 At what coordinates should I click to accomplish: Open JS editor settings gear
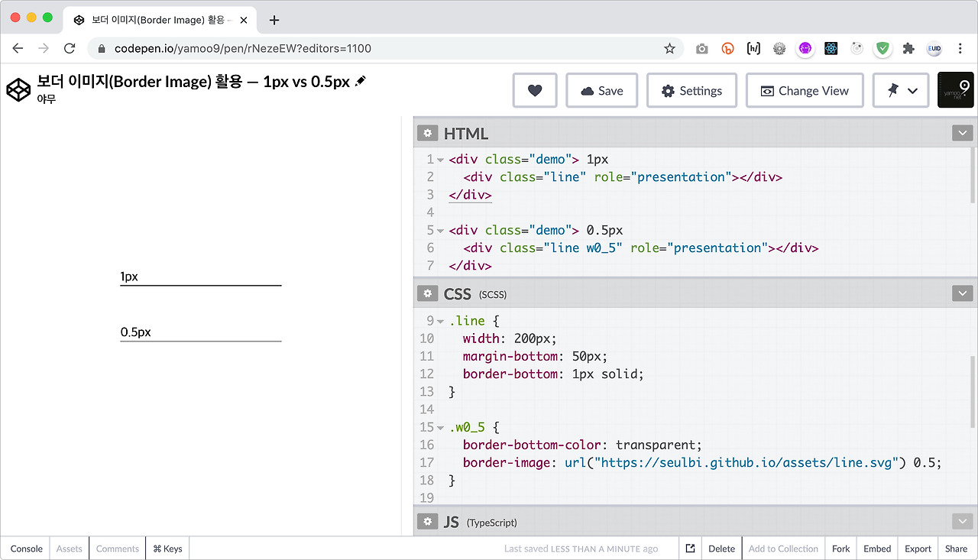click(427, 522)
